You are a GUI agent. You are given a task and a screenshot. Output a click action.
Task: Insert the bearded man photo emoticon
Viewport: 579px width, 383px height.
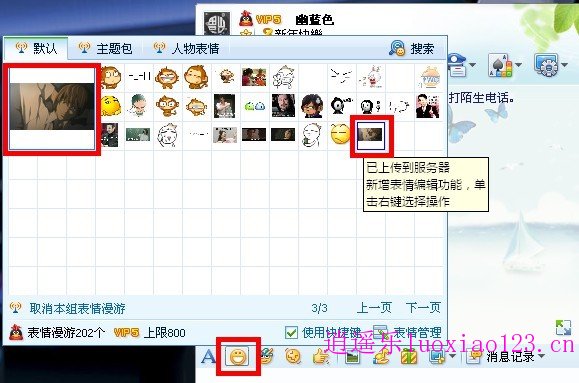[x=283, y=106]
